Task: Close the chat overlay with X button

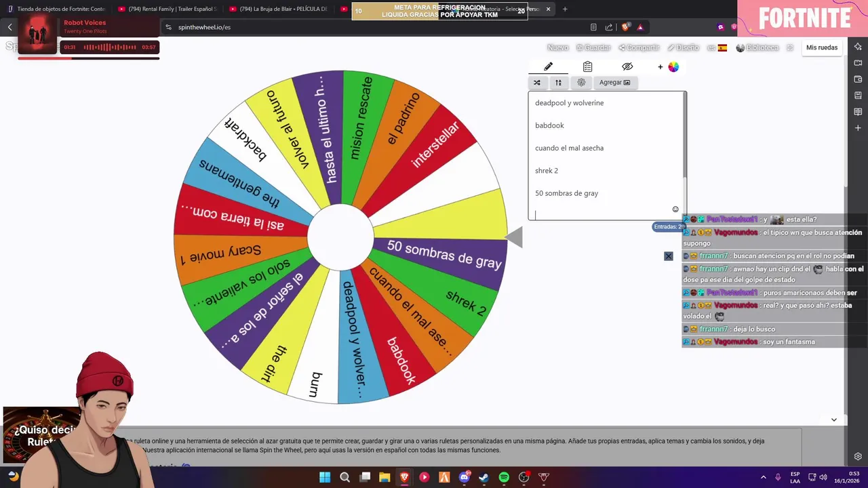Action: (669, 256)
